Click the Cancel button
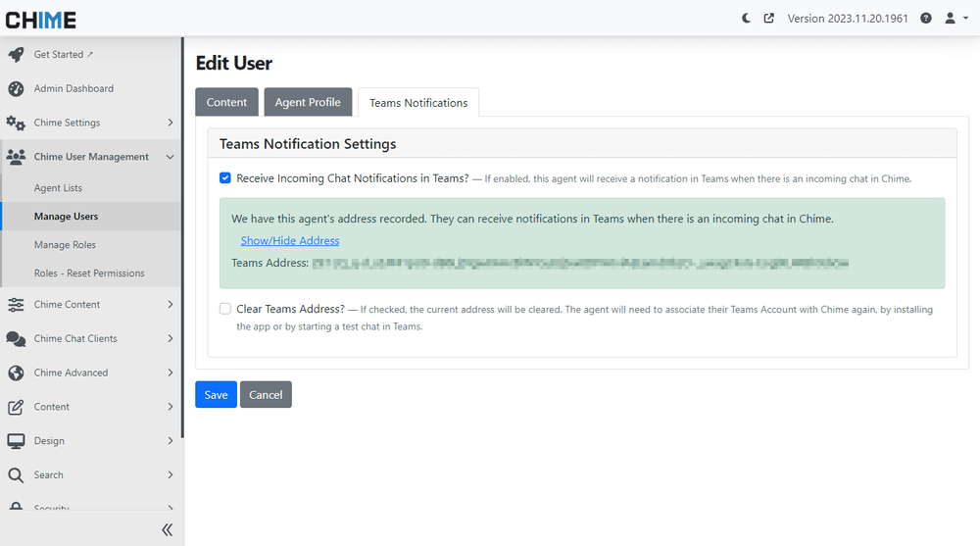This screenshot has height=546, width=980. pos(266,395)
